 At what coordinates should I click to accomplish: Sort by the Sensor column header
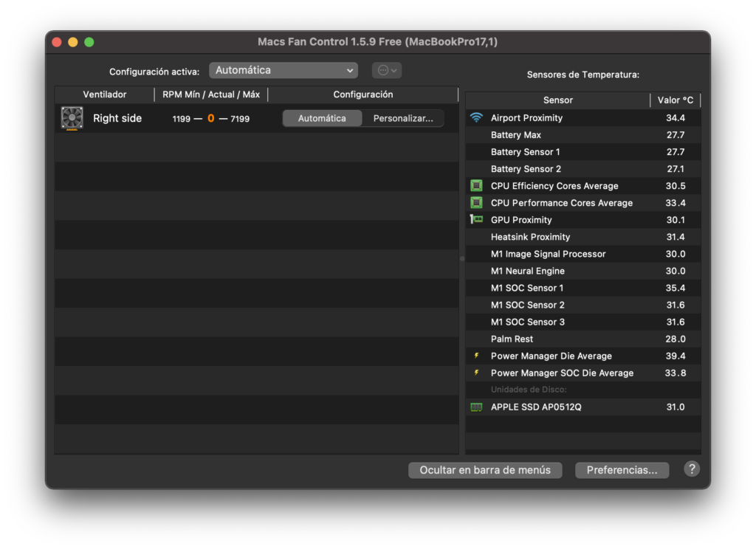click(x=557, y=100)
